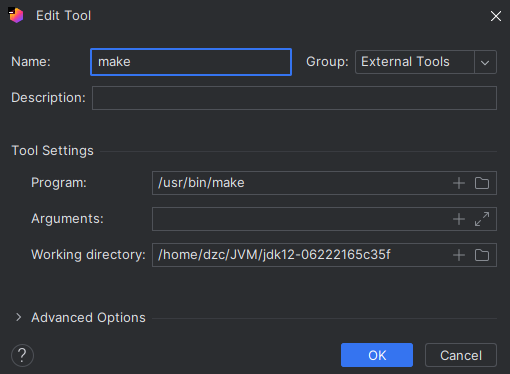Focus the Program path /usr/bin/make field
Image resolution: width=510 pixels, height=374 pixels.
pyautogui.click(x=302, y=183)
